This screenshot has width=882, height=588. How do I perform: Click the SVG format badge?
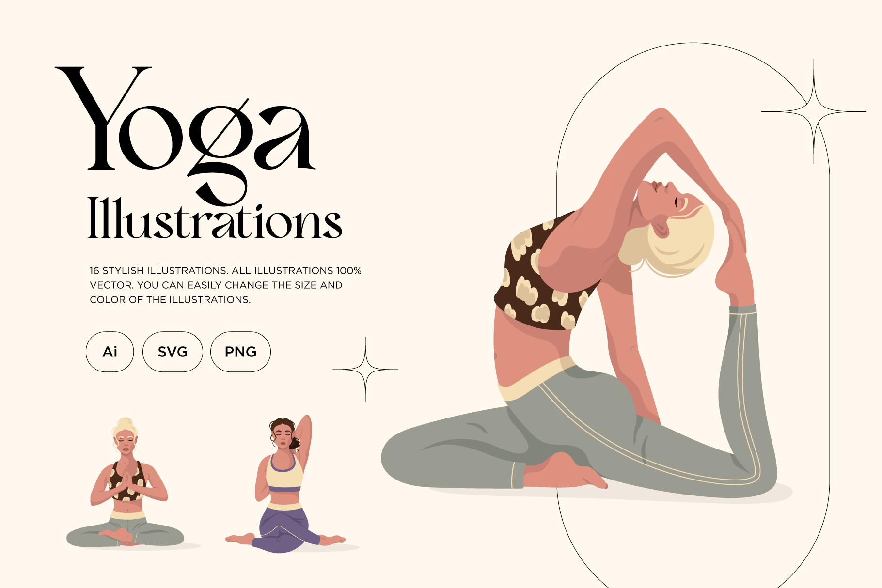(173, 352)
